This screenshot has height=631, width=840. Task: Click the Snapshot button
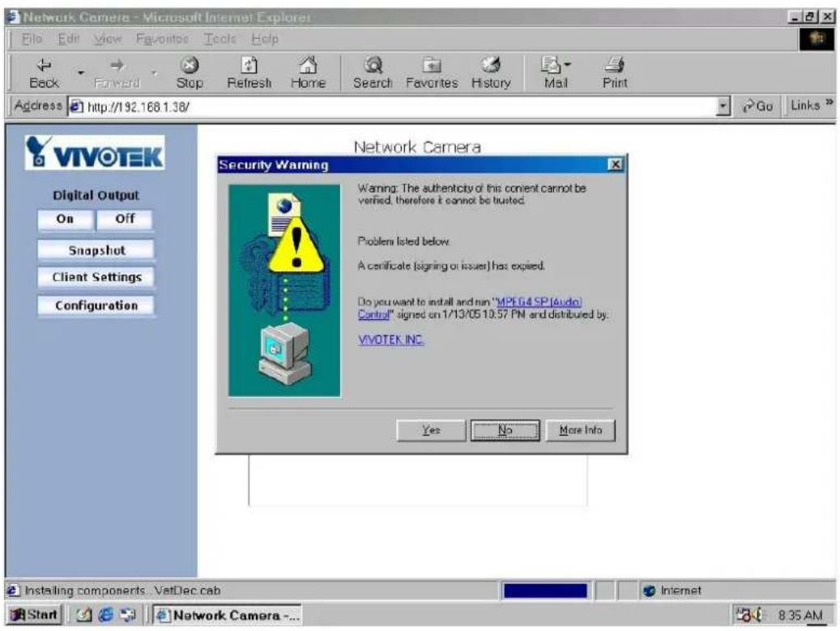click(96, 250)
